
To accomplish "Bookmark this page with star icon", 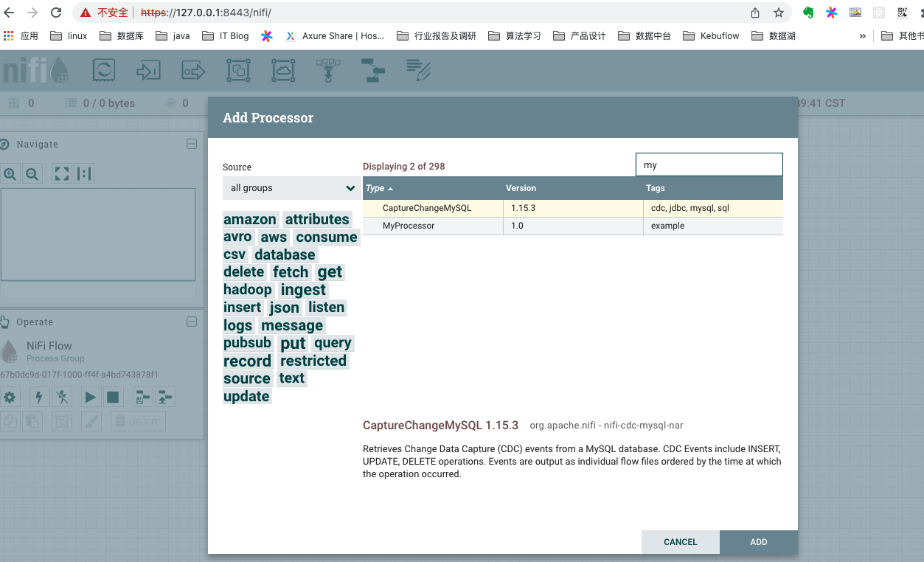I will (x=779, y=13).
